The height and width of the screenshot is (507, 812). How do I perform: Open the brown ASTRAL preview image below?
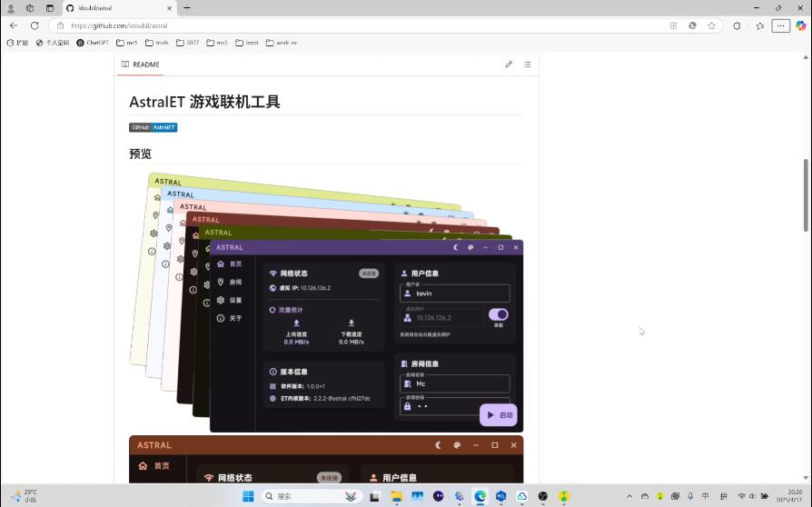pyautogui.click(x=326, y=460)
